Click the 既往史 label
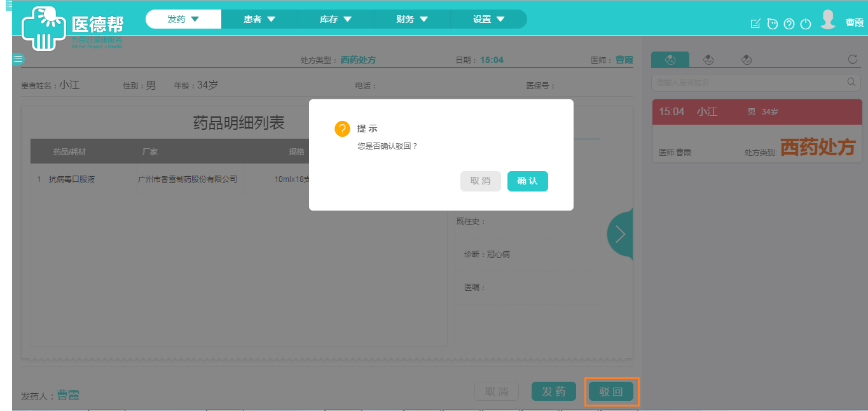868x411 pixels. pyautogui.click(x=471, y=221)
